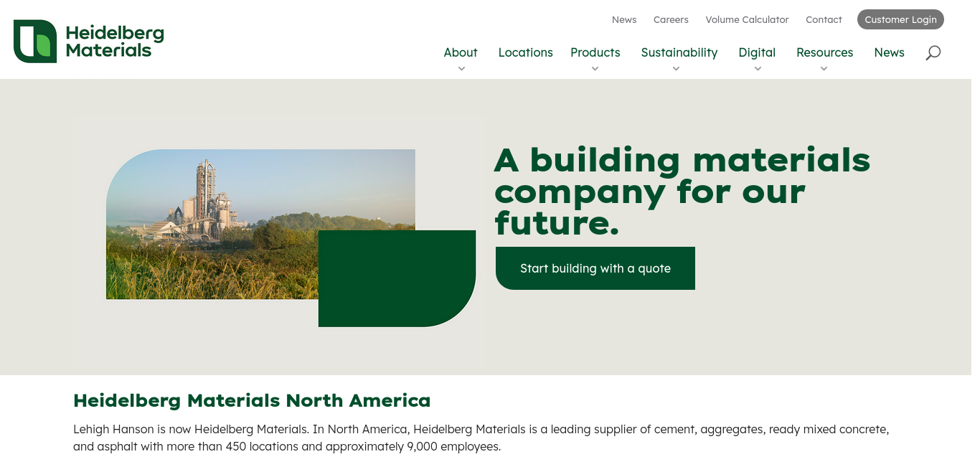Expand the chevron under Digital
Image resolution: width=980 pixels, height=467 pixels.
[758, 69]
